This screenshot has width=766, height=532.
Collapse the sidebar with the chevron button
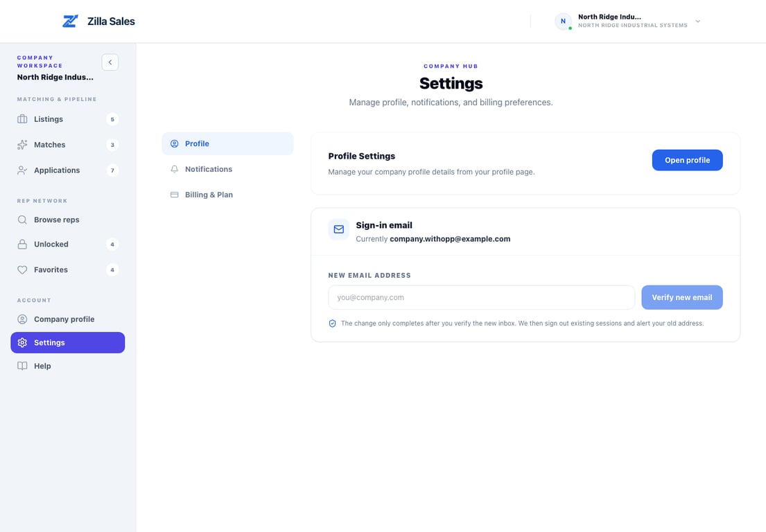[110, 62]
